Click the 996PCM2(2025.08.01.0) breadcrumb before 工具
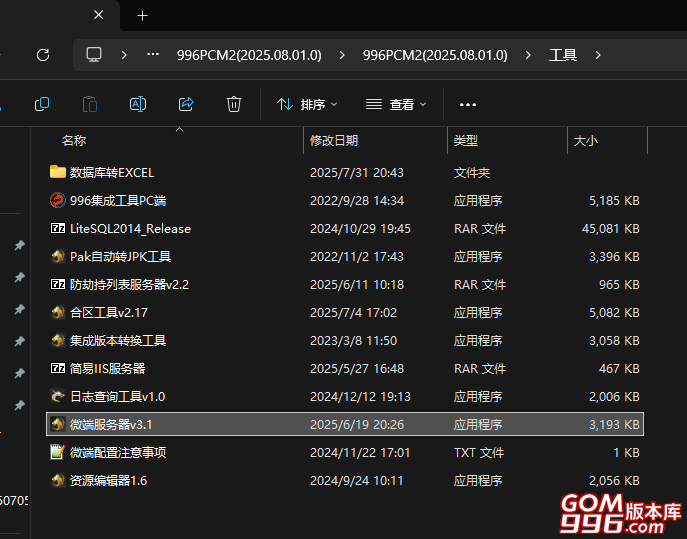The width and height of the screenshot is (687, 539). pos(435,55)
